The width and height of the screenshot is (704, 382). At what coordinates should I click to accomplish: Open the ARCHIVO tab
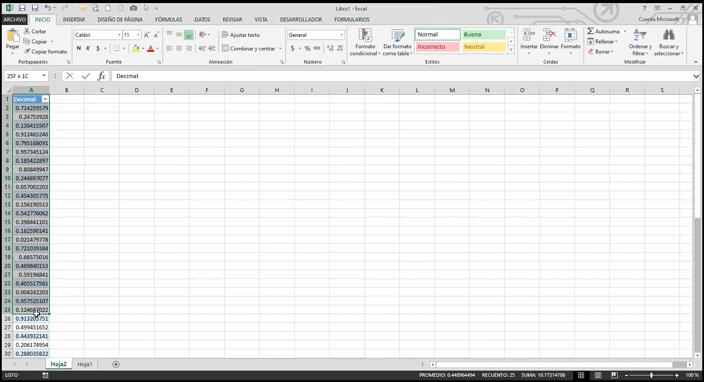[x=14, y=20]
